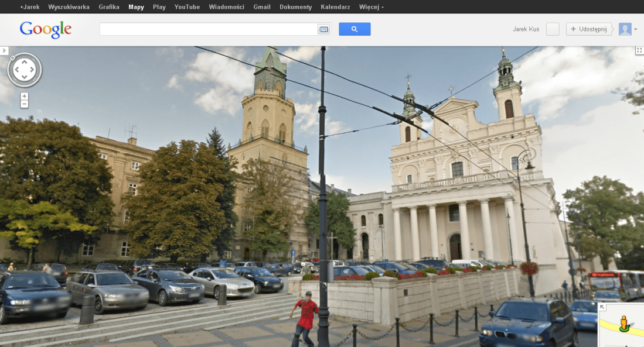Open account menu next to profile picture
Viewport: 644px width, 347px height.
(635, 29)
